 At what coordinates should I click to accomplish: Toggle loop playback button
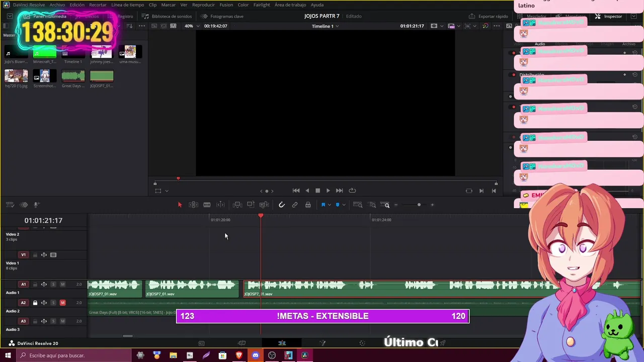coord(352,191)
